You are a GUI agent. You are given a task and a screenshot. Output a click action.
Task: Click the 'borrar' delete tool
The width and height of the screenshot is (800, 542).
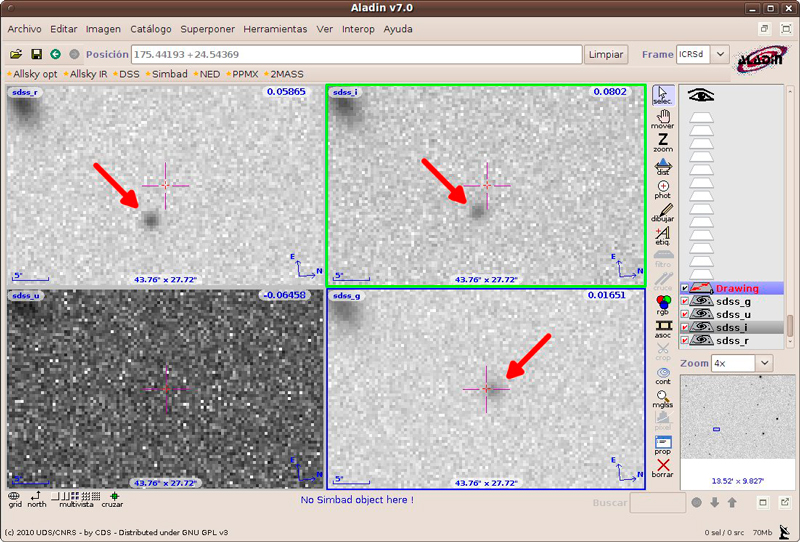pyautogui.click(x=663, y=468)
